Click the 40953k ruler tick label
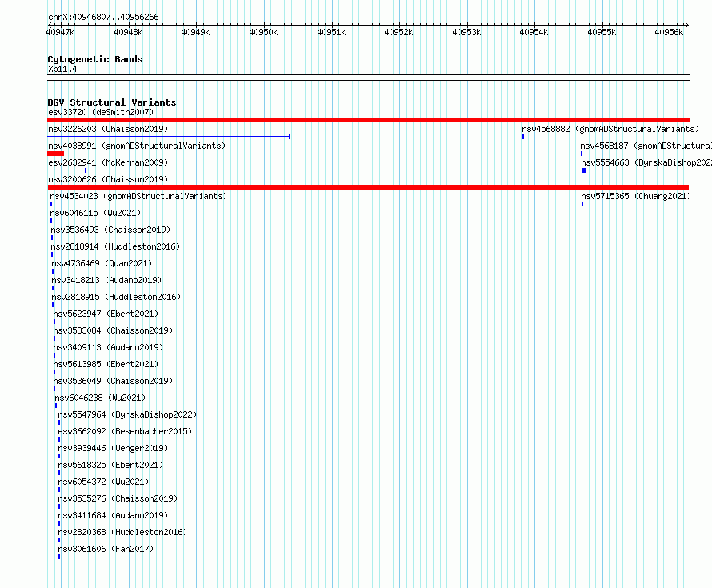This screenshot has width=712, height=588. (466, 32)
